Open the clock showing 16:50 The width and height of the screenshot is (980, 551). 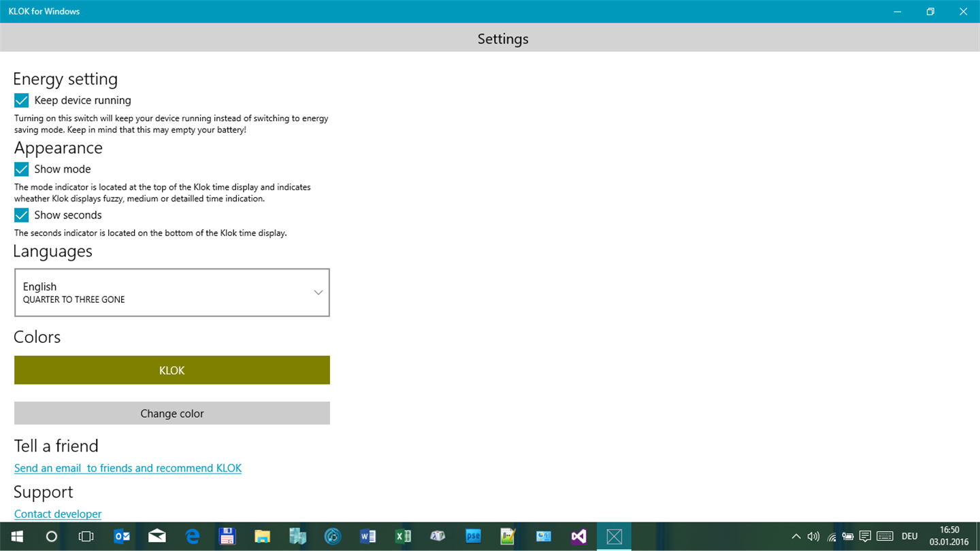click(949, 537)
